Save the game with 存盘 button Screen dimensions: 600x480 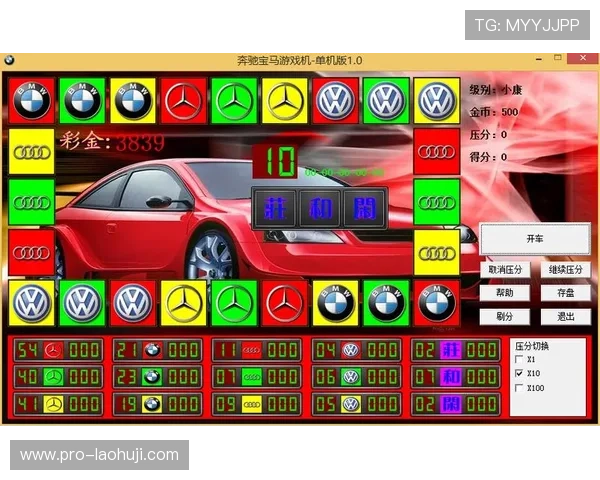[566, 293]
